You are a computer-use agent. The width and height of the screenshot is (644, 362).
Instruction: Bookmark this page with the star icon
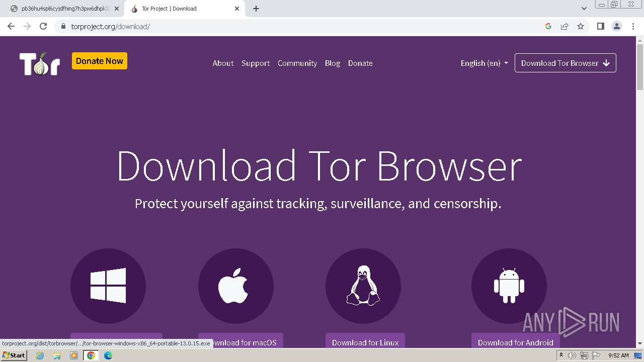(x=581, y=26)
